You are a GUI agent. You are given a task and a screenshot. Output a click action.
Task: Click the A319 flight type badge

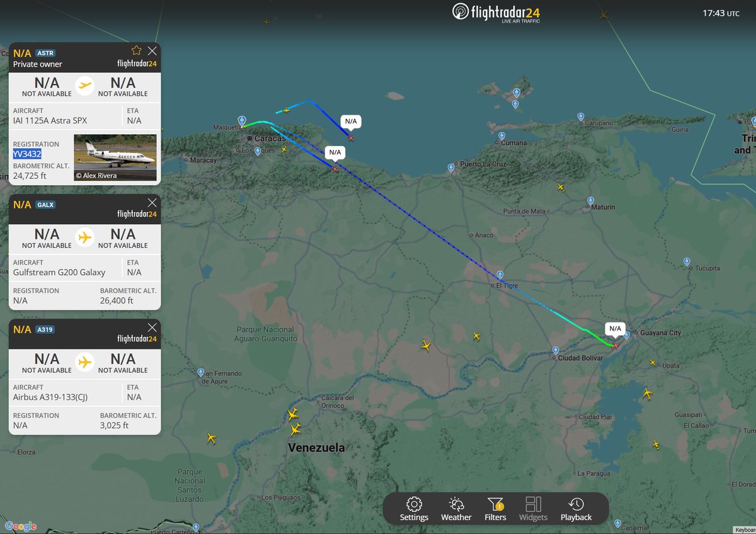point(46,330)
